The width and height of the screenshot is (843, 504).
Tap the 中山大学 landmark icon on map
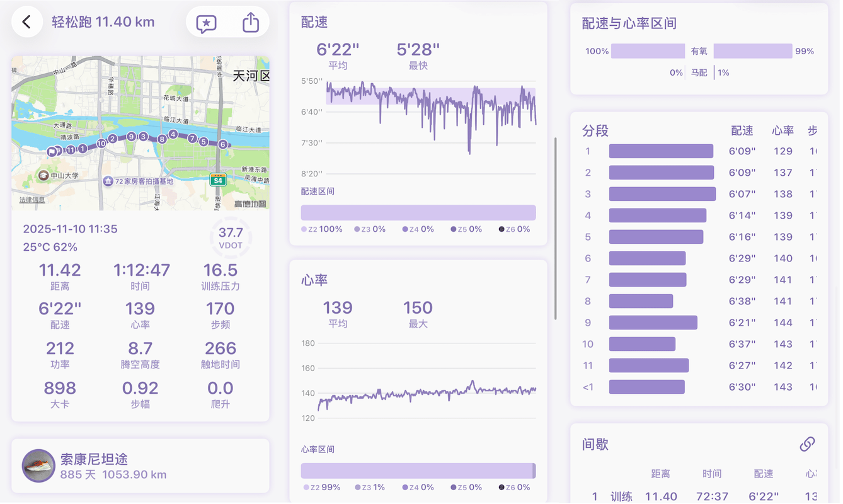(x=43, y=175)
